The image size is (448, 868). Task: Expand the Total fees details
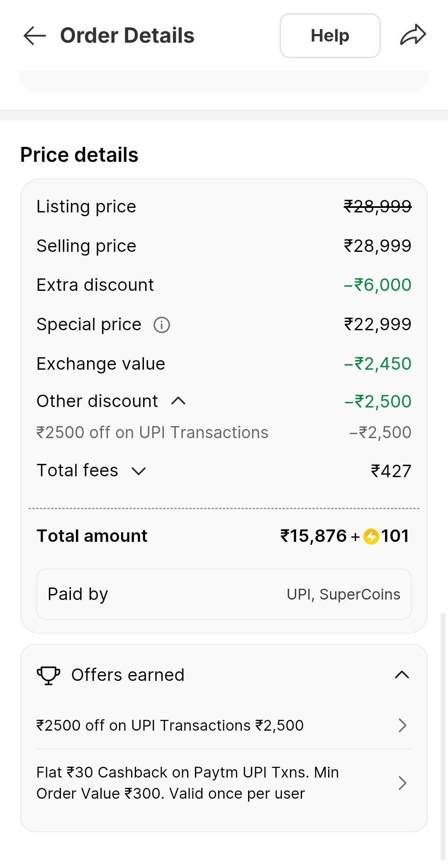tap(139, 471)
